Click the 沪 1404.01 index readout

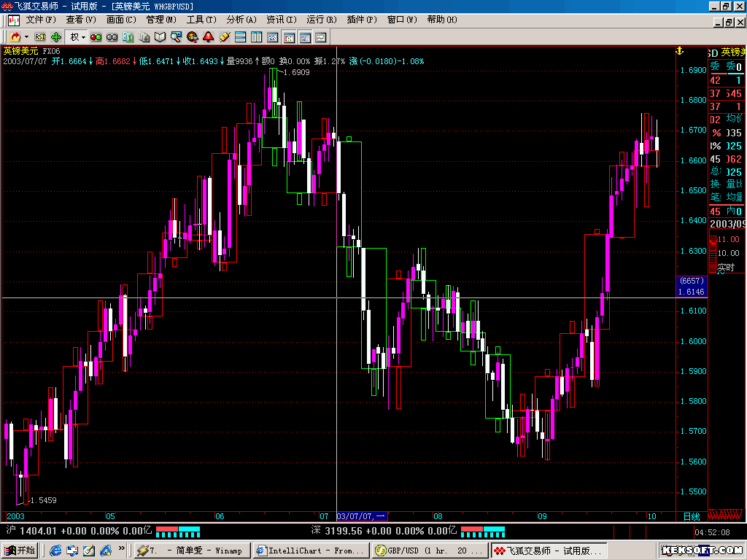tap(79, 531)
